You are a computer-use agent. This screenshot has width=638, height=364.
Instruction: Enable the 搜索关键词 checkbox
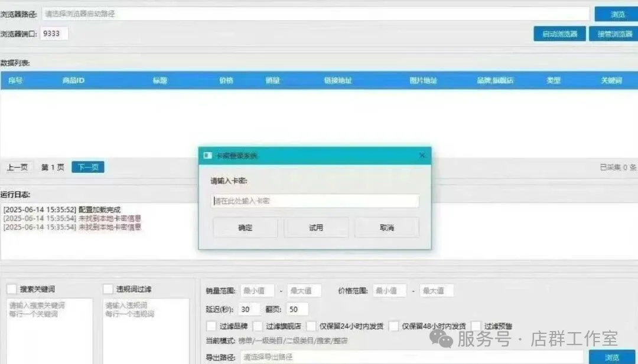coord(11,289)
